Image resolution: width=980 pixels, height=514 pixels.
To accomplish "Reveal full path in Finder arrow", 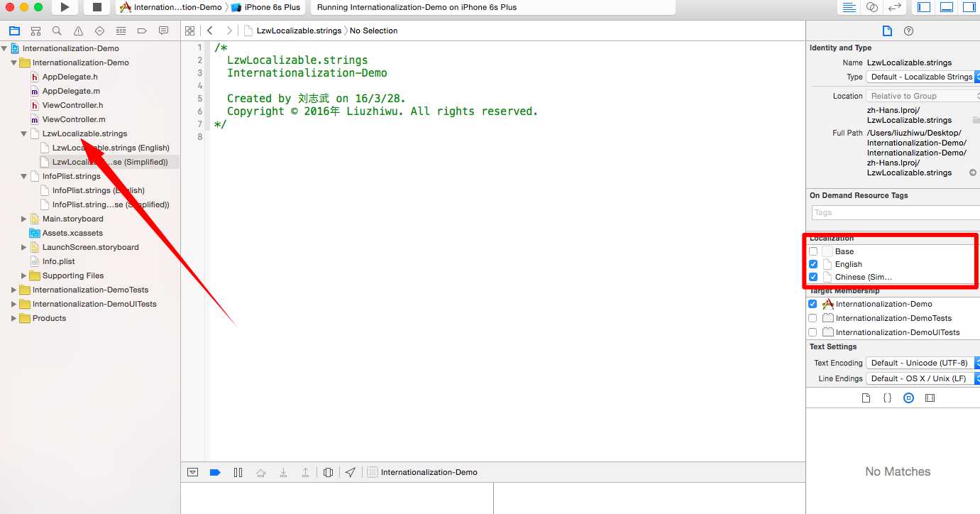I will pos(973,173).
